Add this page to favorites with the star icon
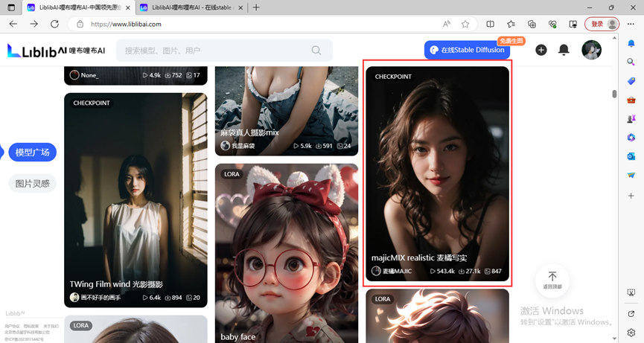 (465, 24)
